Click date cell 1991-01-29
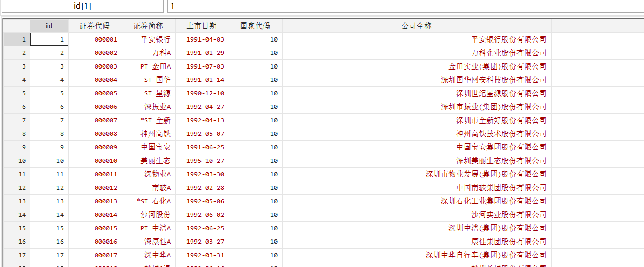The image size is (644, 267). (x=202, y=53)
